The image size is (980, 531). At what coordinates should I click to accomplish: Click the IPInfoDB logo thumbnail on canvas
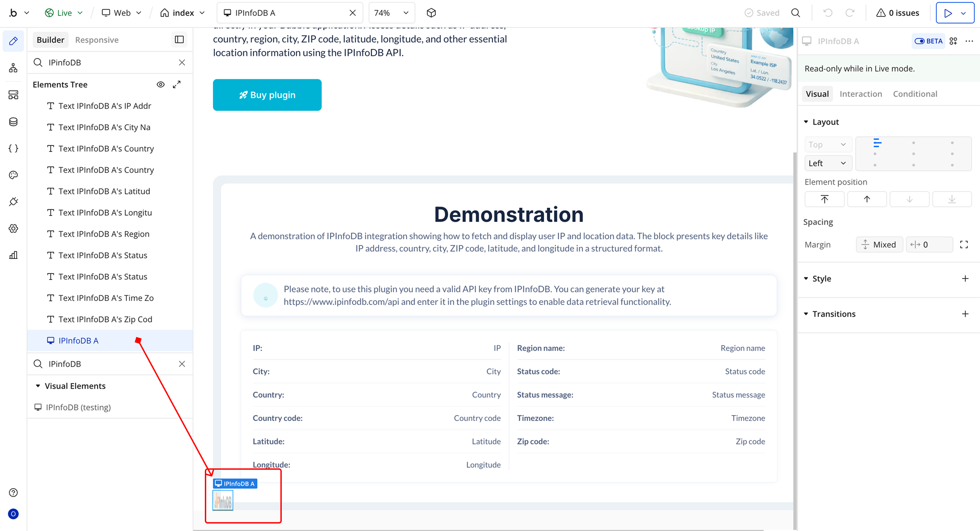click(x=223, y=501)
